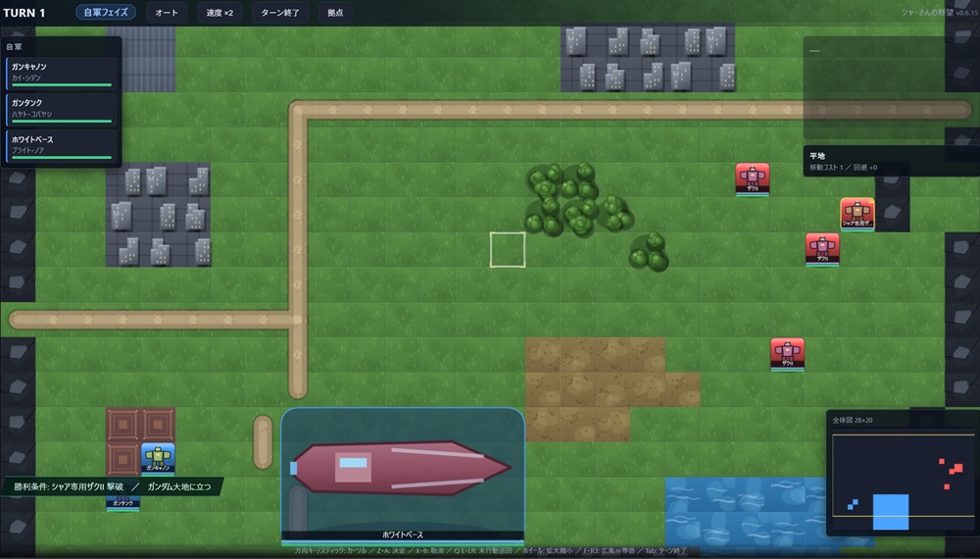Target the シャア専用ザク enemy unit
This screenshot has height=559, width=980.
click(x=857, y=214)
